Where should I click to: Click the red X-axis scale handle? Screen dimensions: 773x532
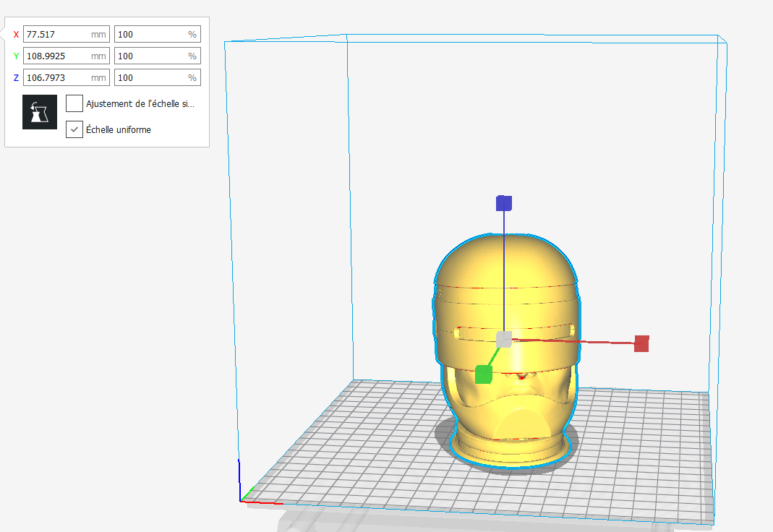pyautogui.click(x=641, y=343)
